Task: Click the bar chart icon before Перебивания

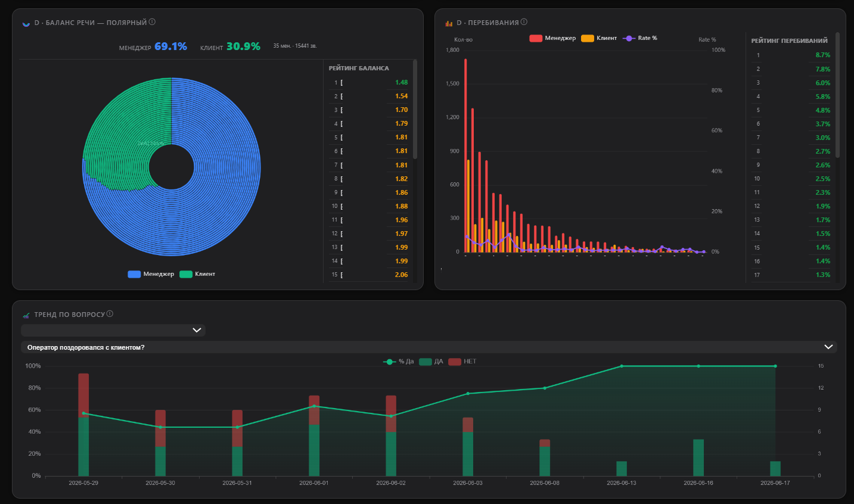Action: [449, 23]
